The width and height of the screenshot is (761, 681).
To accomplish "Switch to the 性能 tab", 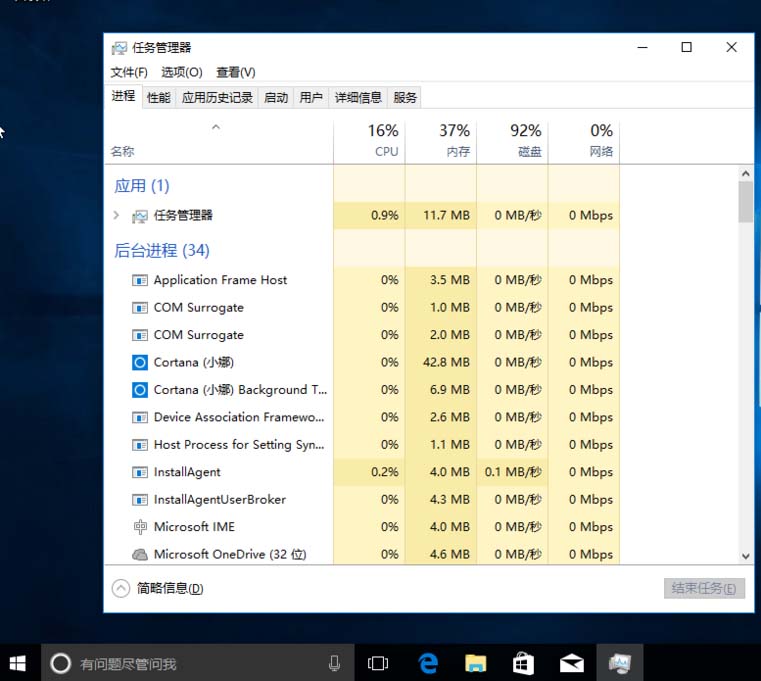I will point(159,97).
